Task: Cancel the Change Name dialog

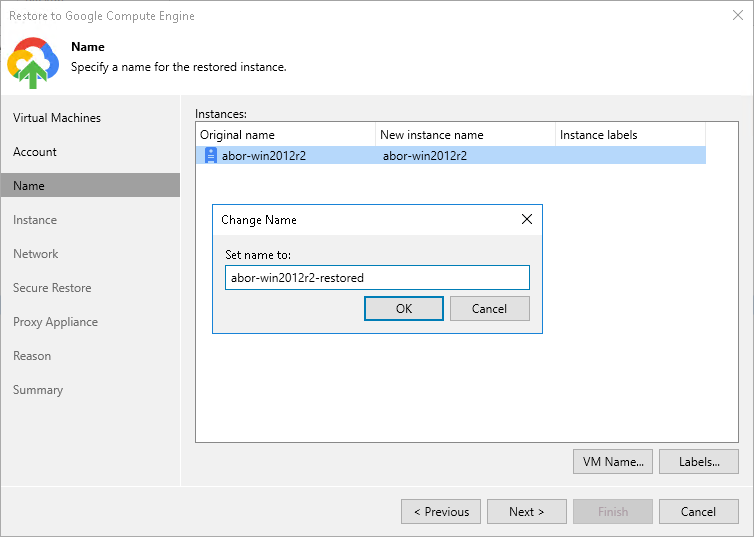Action: click(489, 308)
